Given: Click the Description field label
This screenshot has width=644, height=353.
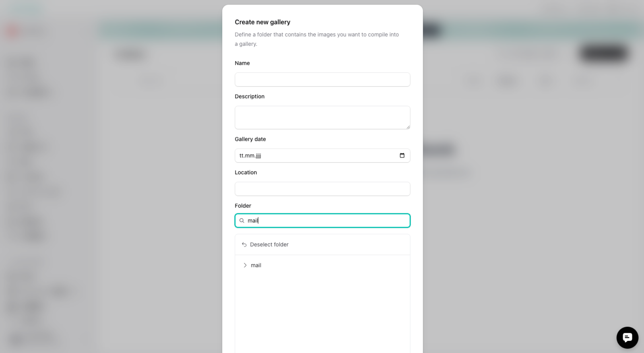Looking at the screenshot, I should tap(250, 97).
